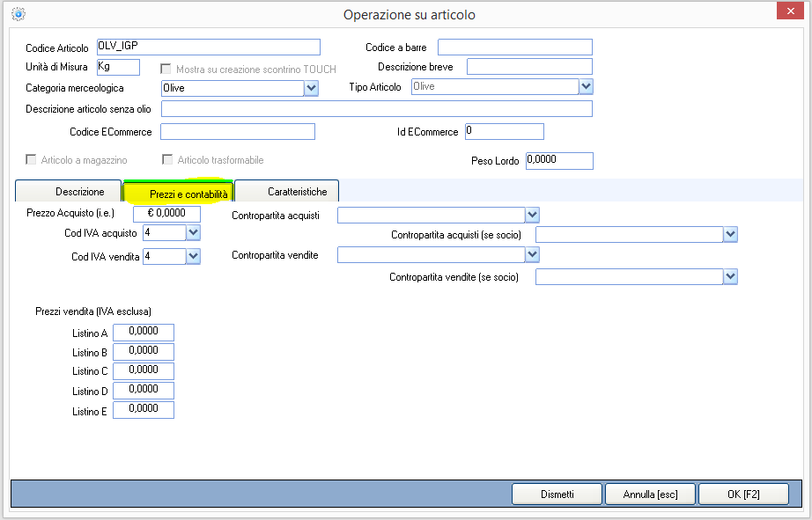Click the Cod IVA vendita value box
This screenshot has width=812, height=520.
[x=165, y=256]
